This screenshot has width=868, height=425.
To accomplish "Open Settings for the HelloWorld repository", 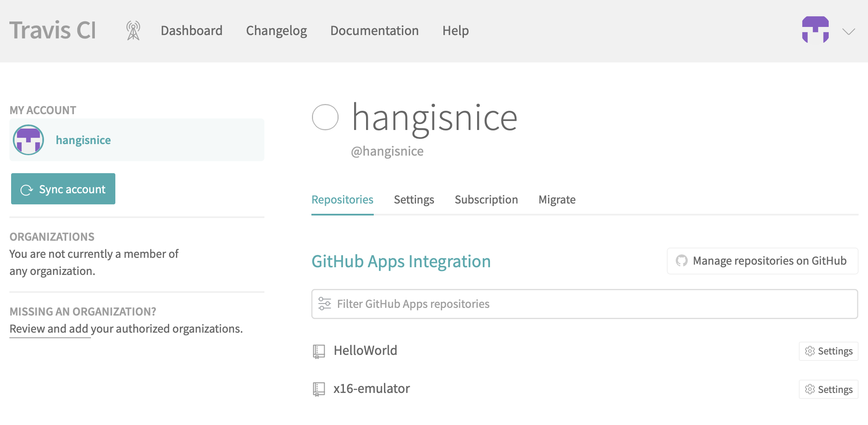I will point(828,351).
